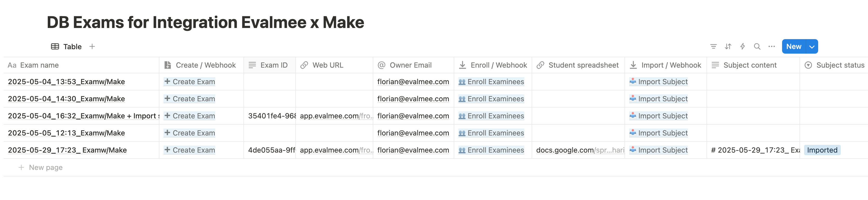This screenshot has height=200, width=868.
Task: Open the docs.google.com spreadsheet link
Action: pyautogui.click(x=580, y=150)
